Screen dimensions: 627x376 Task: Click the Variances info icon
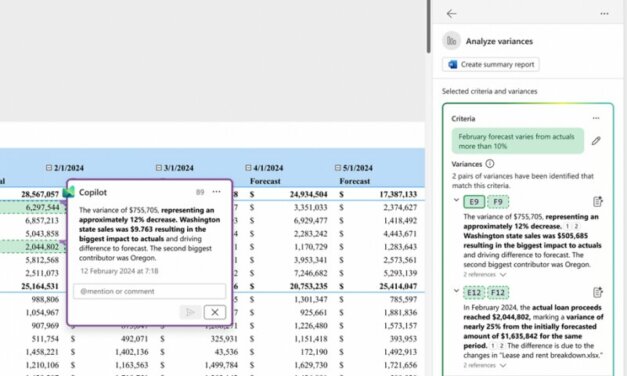coord(490,164)
